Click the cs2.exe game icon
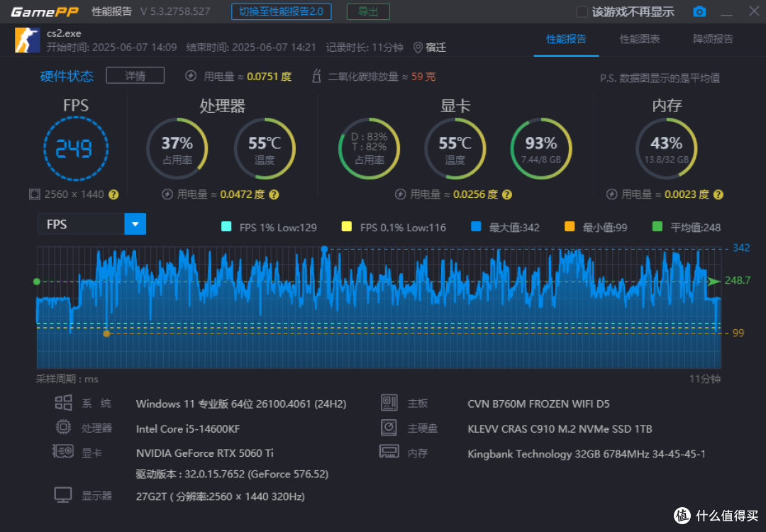Screen dimensions: 766x532 tap(28, 40)
